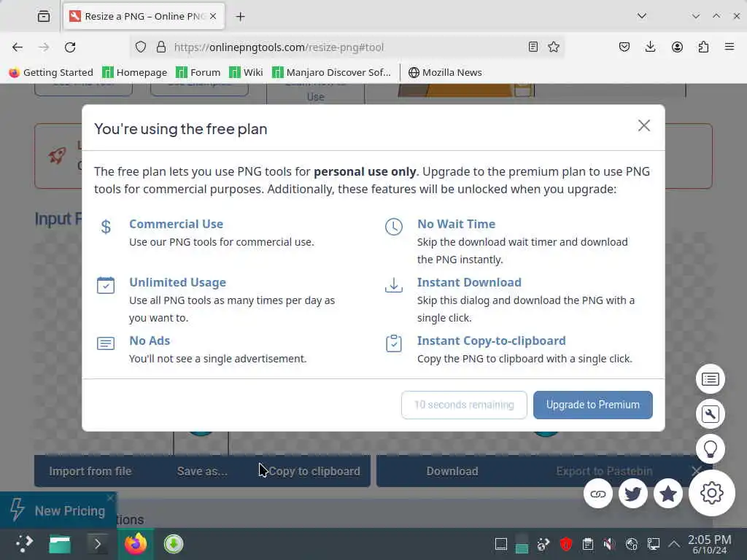Open Getting Started bookmark
The width and height of the screenshot is (747, 560).
(51, 72)
